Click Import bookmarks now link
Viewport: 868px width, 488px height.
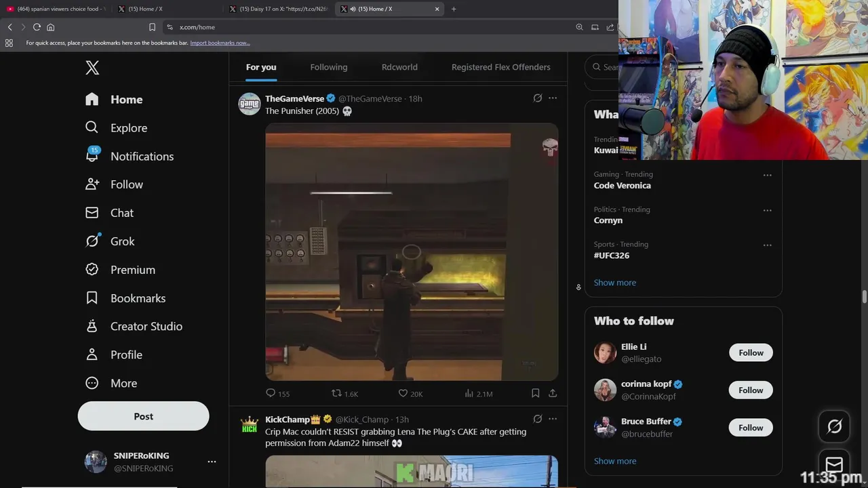pos(220,43)
